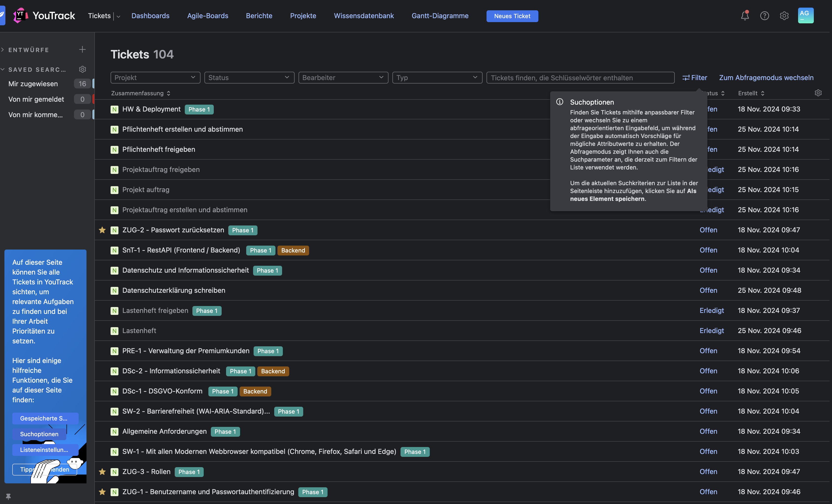832x504 pixels.
Task: Go to Gantt-Diagramme in navigation
Action: tap(440, 16)
